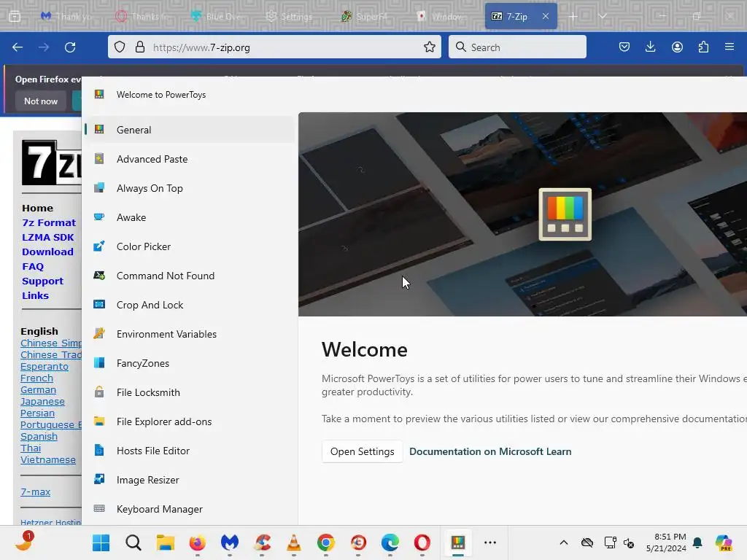The height and width of the screenshot is (560, 747).
Task: Open the Windows Start menu
Action: click(x=101, y=542)
